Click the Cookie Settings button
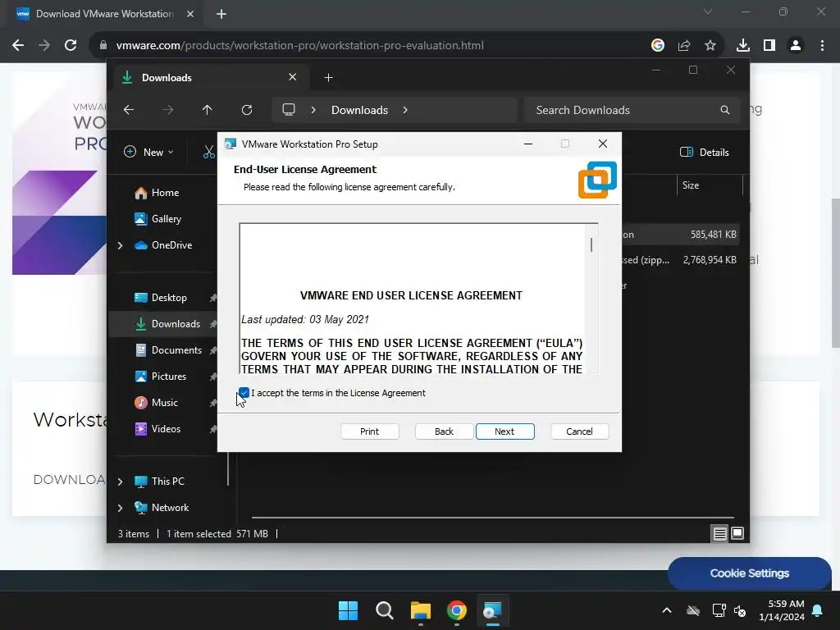 (x=750, y=573)
